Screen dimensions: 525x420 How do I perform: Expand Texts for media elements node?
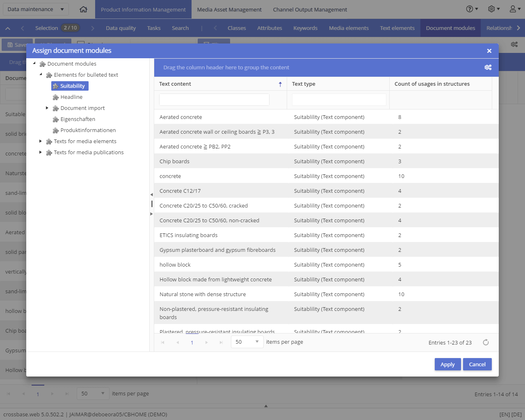(x=40, y=141)
